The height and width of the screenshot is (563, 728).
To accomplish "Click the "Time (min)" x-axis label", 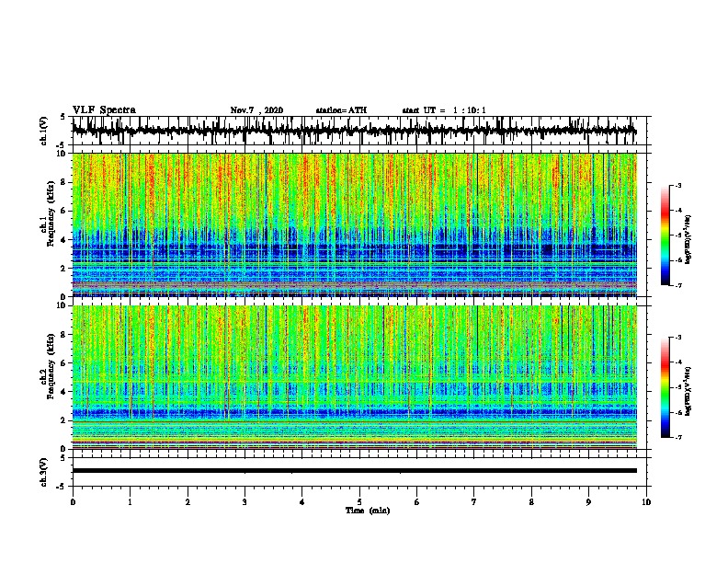I will click(x=368, y=511).
